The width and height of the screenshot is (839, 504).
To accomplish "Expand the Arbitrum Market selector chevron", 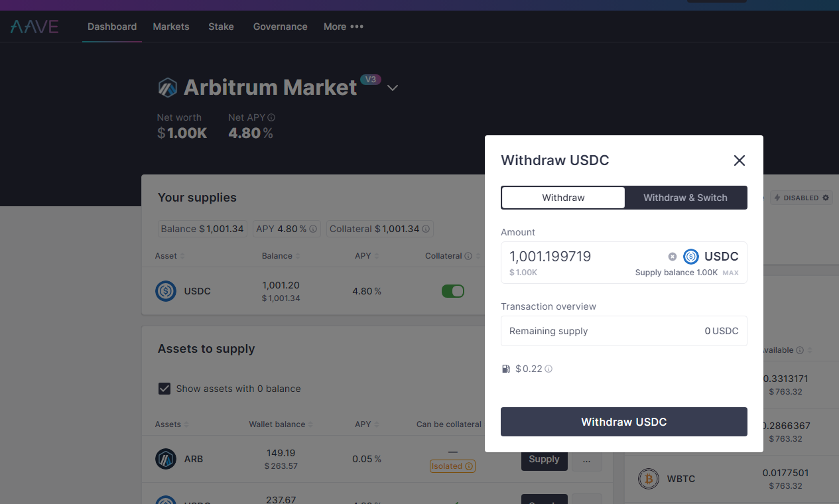I will [x=393, y=88].
